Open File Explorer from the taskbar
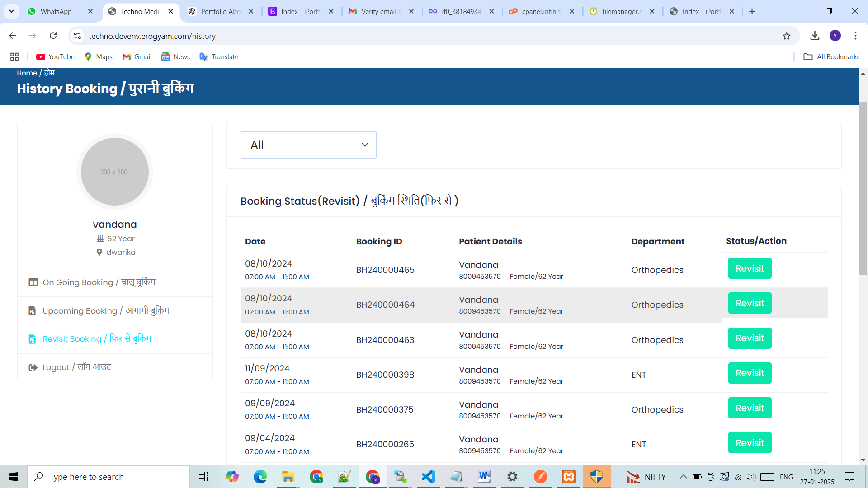Screen dimensions: 868x488 click(x=288, y=477)
